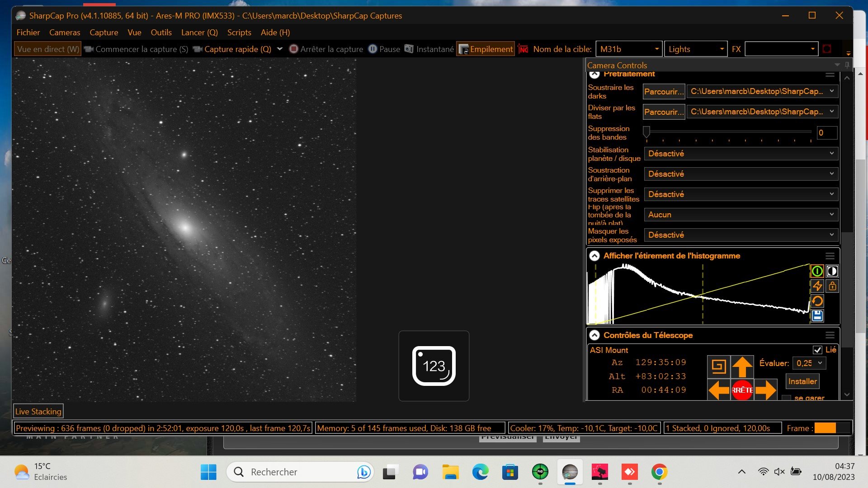Open the Supprimer les traces satellites dropdown
The height and width of the screenshot is (488, 868).
click(741, 194)
